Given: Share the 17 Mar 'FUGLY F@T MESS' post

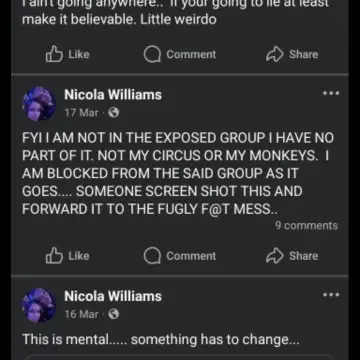Looking at the screenshot, I should (292, 256).
